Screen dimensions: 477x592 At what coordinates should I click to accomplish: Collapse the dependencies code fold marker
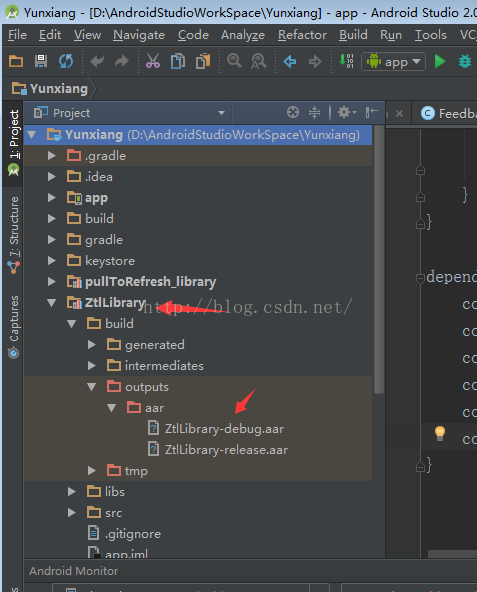point(420,279)
